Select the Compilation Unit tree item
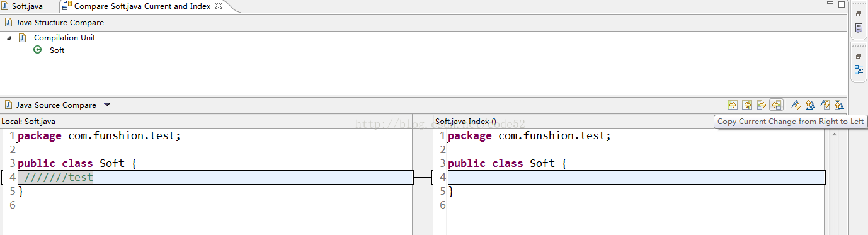Image resolution: width=868 pixels, height=235 pixels. click(64, 38)
